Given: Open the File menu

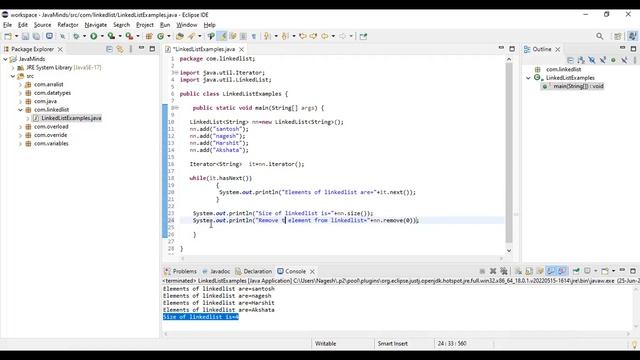Looking at the screenshot, I should coord(7,25).
